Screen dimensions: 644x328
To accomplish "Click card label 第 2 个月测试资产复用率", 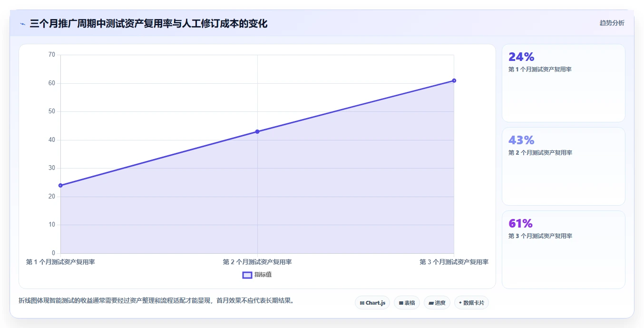I will coord(540,153).
